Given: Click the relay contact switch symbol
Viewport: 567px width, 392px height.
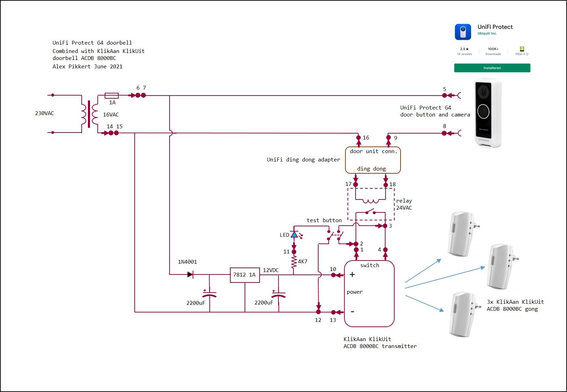Looking at the screenshot, I should [370, 212].
